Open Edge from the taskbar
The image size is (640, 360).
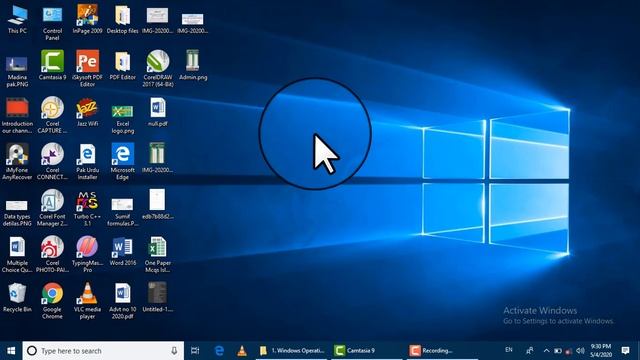(x=219, y=351)
